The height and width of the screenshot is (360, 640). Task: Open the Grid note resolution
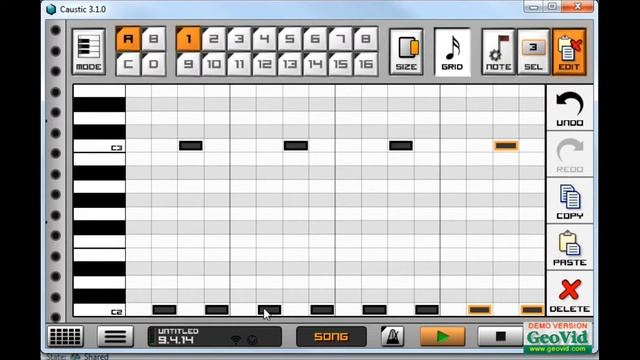452,52
